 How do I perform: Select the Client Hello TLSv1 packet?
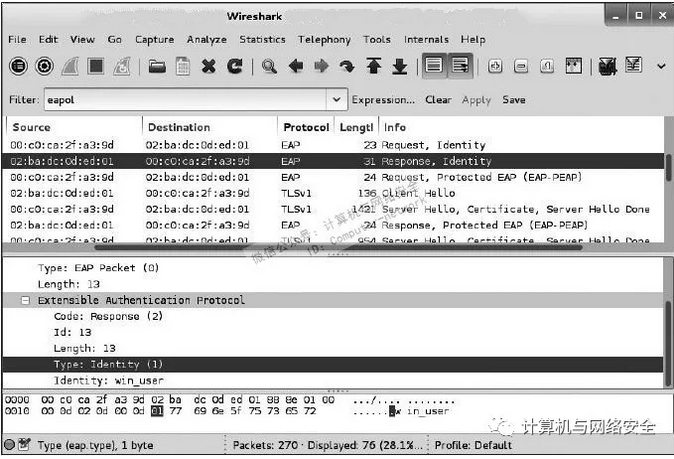[x=334, y=193]
